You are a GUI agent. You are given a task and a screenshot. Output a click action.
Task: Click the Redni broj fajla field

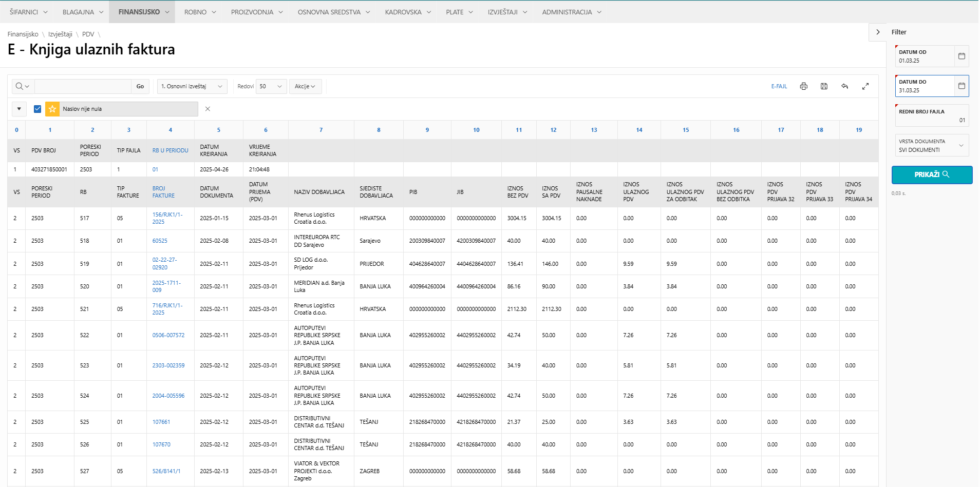coord(932,115)
